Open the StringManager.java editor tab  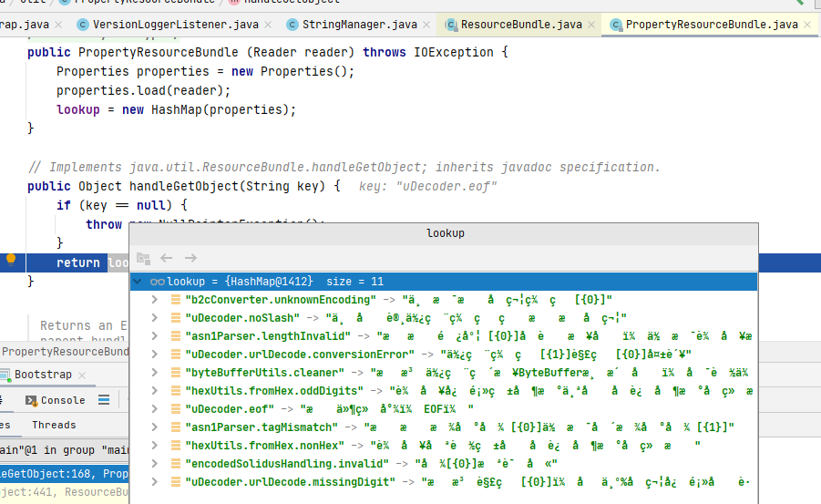(359, 25)
